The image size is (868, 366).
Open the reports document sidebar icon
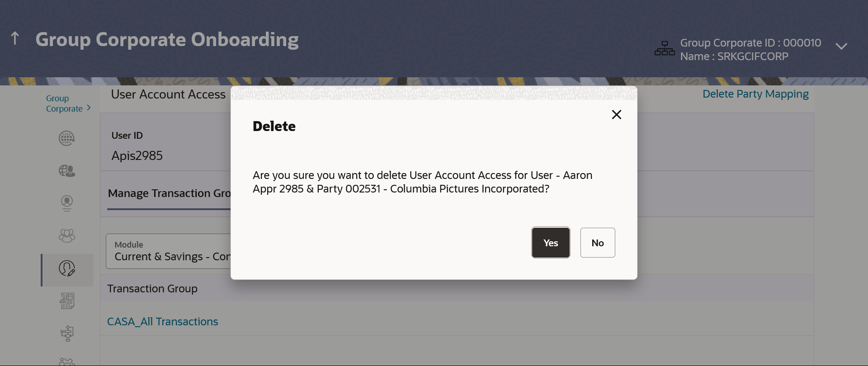tap(67, 301)
